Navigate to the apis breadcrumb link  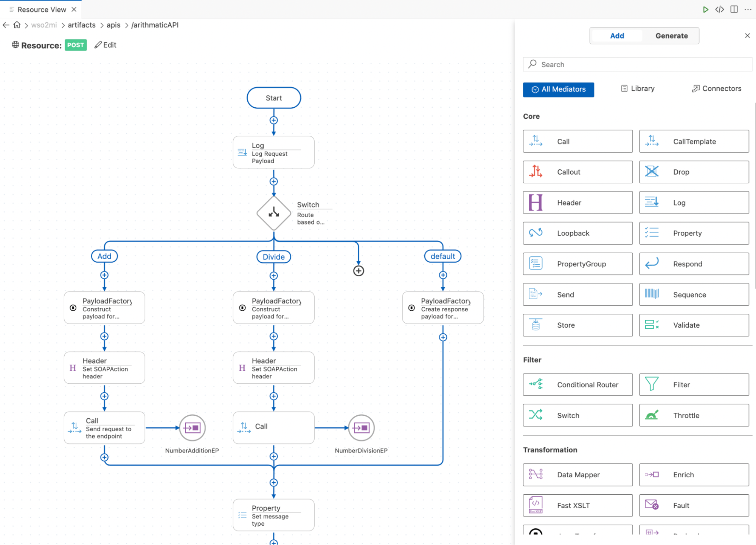point(113,25)
